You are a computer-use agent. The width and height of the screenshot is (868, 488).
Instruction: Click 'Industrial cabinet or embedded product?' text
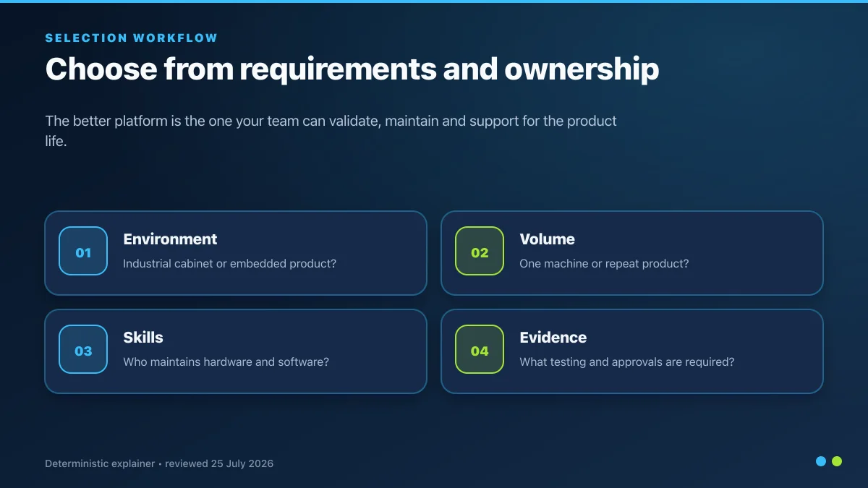point(230,264)
